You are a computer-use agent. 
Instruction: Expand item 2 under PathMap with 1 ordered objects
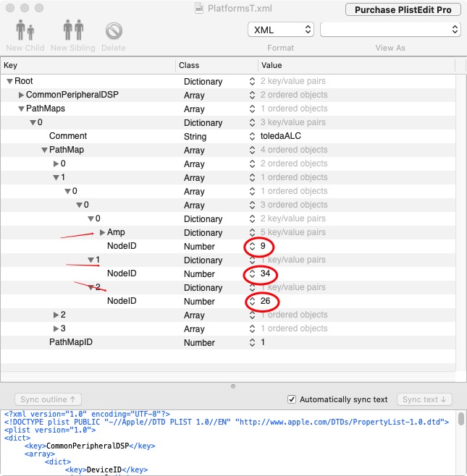[x=56, y=315]
